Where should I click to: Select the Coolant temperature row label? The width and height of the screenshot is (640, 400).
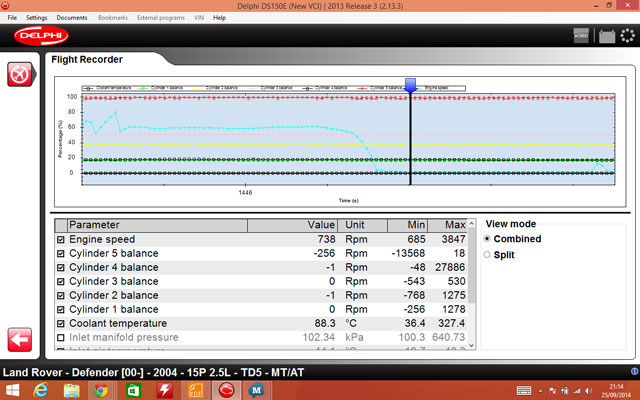(118, 323)
